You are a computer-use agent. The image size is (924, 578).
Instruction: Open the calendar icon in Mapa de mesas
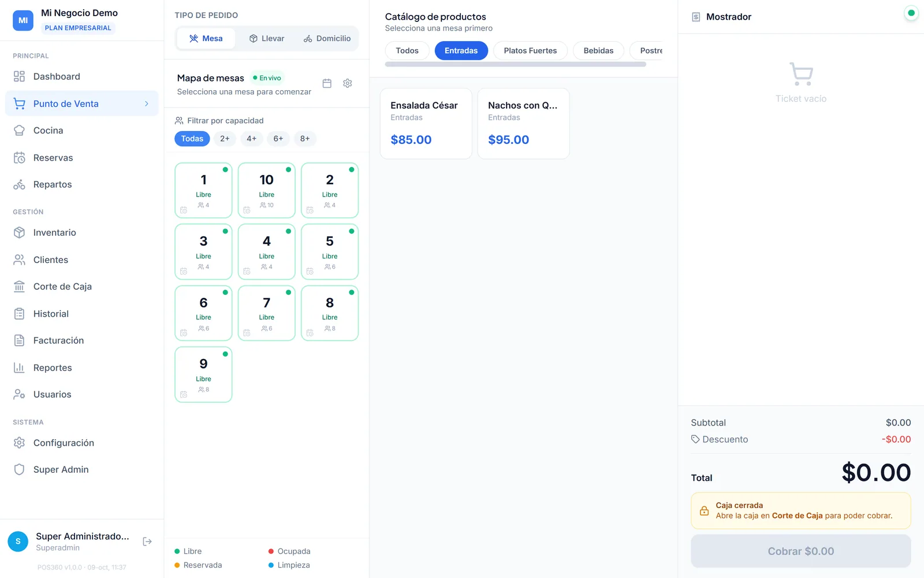327,83
